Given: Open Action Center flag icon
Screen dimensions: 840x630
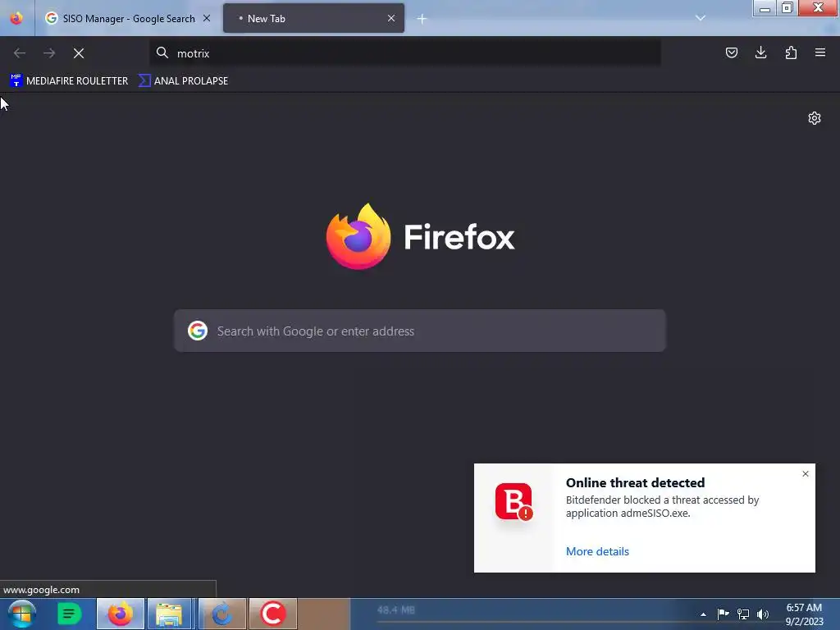Looking at the screenshot, I should coord(724,614).
